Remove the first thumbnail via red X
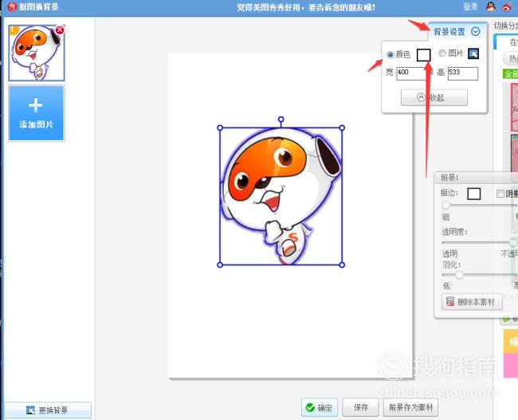The width and height of the screenshot is (518, 420). pos(60,30)
